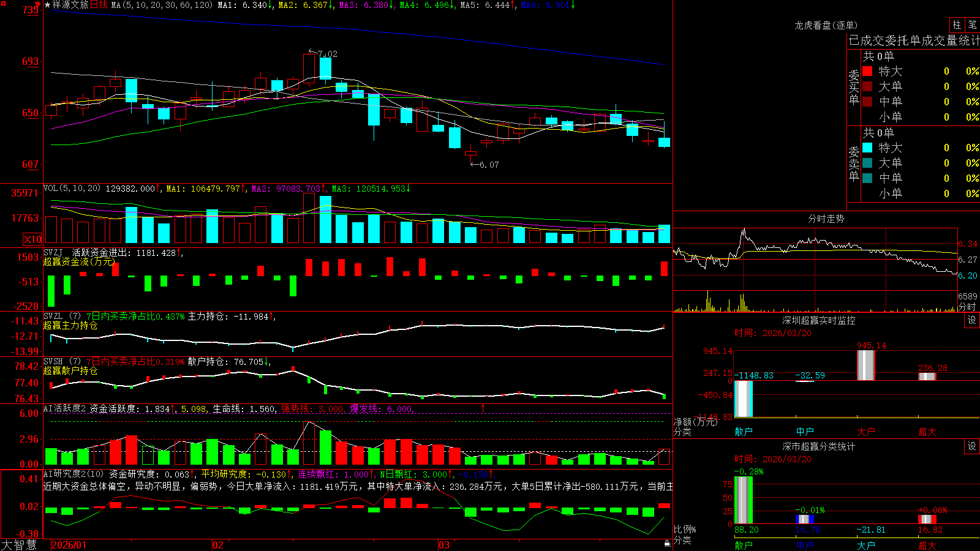The width and height of the screenshot is (980, 551).
Task: Click the small red icon in top-left corner
Action: pyautogui.click(x=2, y=2)
